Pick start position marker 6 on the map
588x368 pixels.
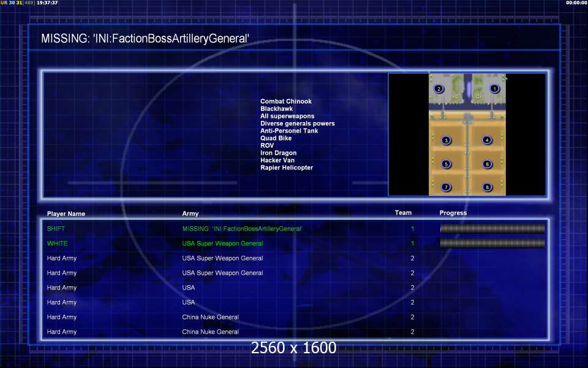[487, 164]
